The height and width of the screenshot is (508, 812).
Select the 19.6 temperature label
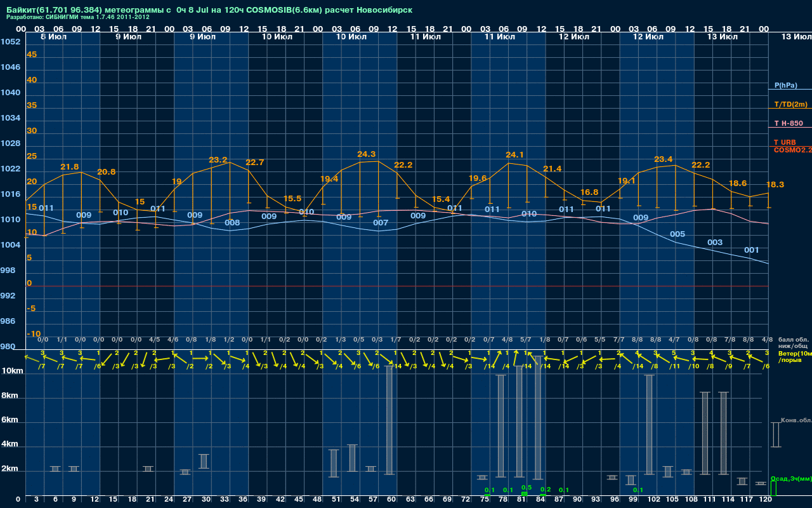click(478, 178)
